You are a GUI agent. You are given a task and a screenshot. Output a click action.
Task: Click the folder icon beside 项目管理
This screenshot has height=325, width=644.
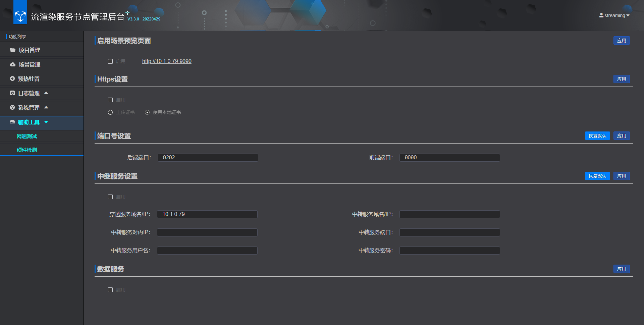click(13, 50)
